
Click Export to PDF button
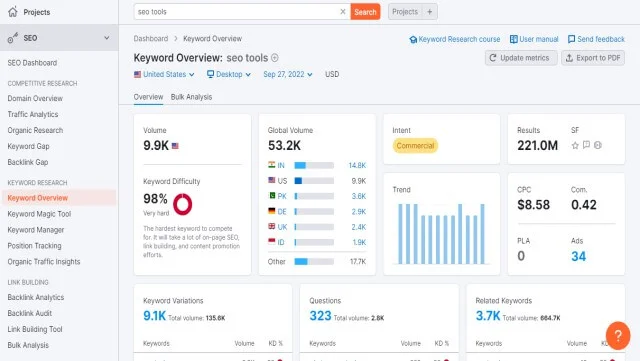pos(593,58)
